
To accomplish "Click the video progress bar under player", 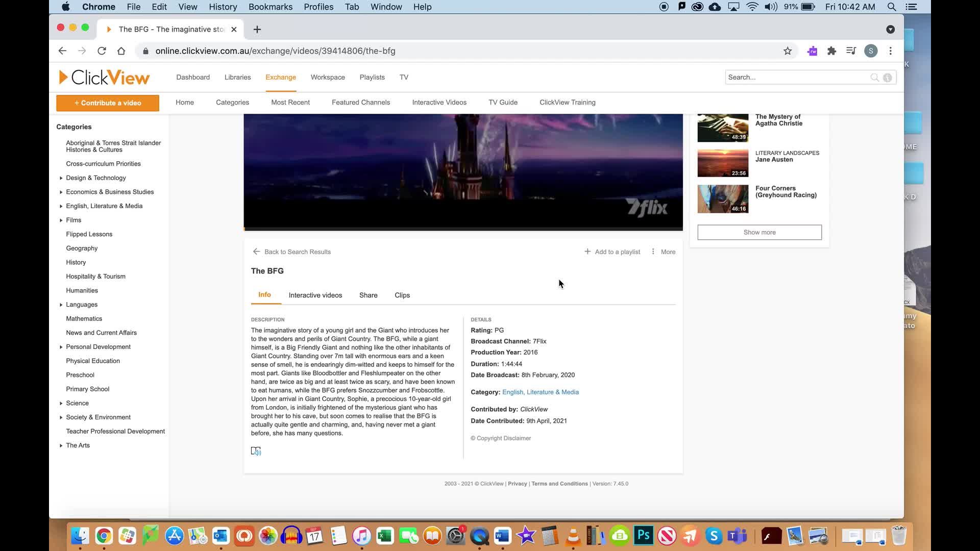I will pos(463,229).
